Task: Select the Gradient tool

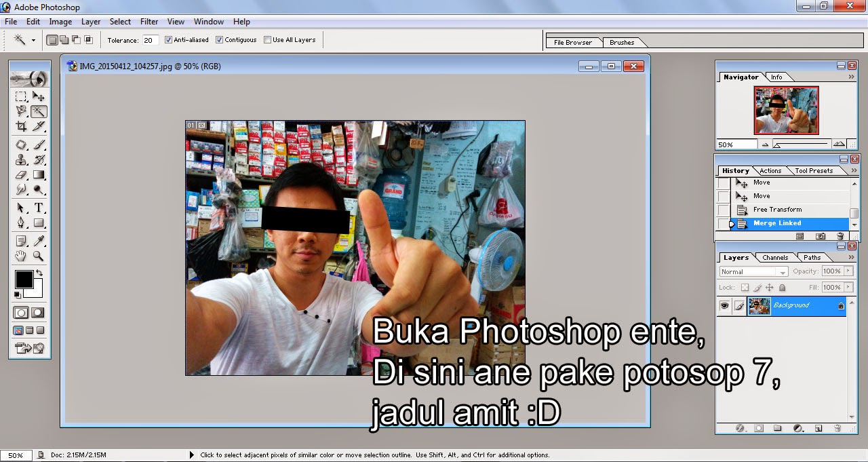Action: (39, 175)
